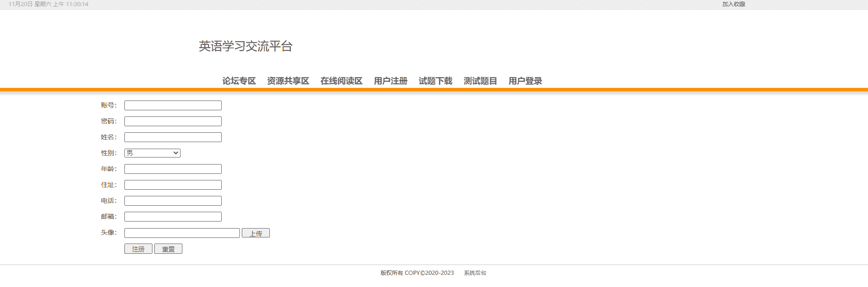Screen dimensions: 868x287
Task: Click the 电话 phone input box
Action: coord(173,201)
